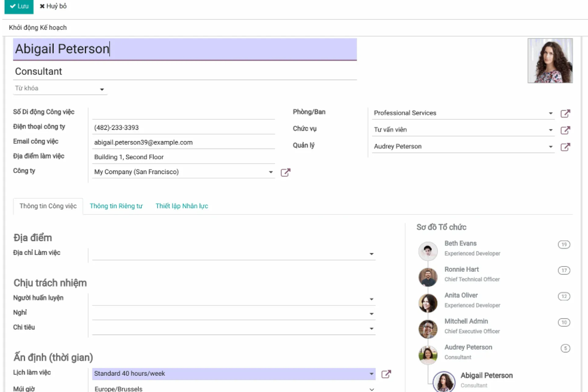This screenshot has height=392, width=588.
Task: Switch to Thông tin Riêng tư tab
Action: [x=116, y=206]
